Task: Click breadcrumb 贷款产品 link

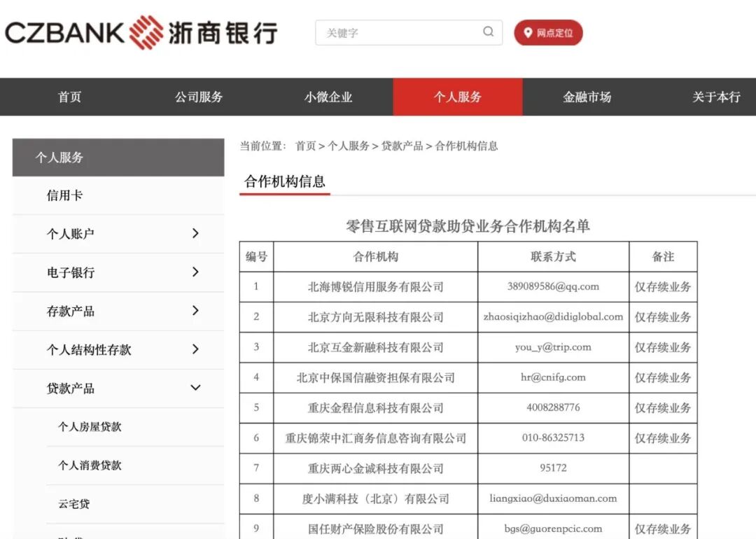Action: tap(402, 146)
